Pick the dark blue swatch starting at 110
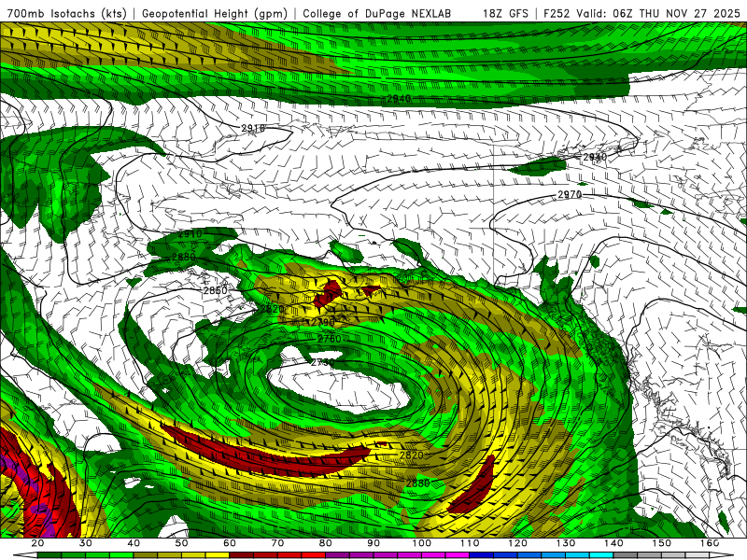 tap(482, 555)
